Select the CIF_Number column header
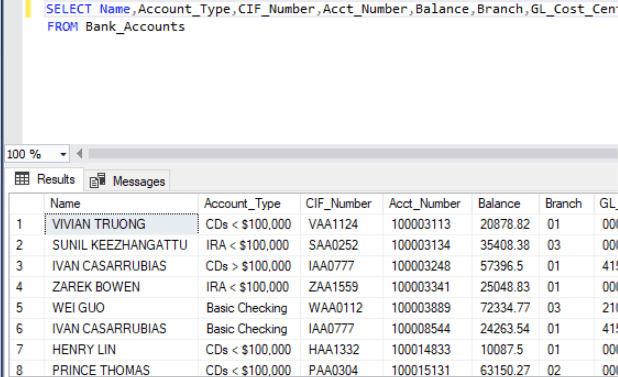This screenshot has width=618, height=377. (341, 204)
